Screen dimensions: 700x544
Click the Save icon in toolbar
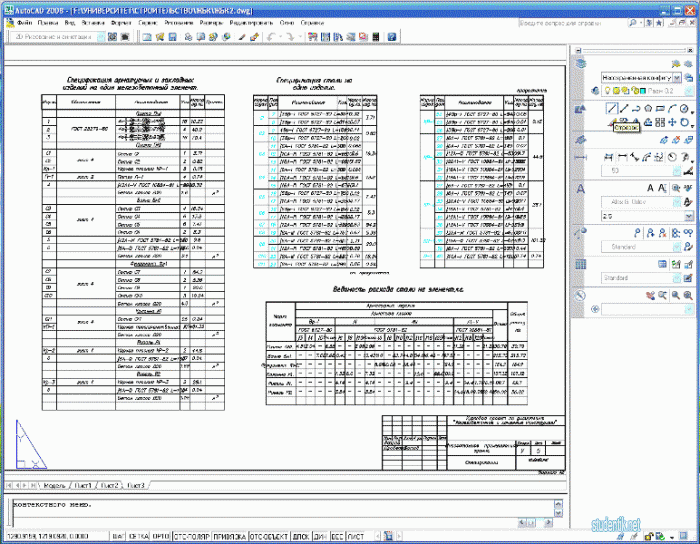click(172, 37)
